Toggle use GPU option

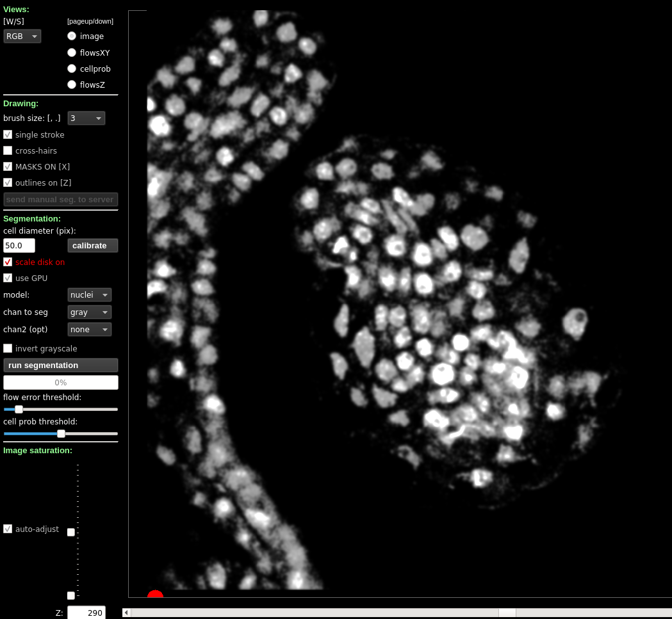click(7, 278)
